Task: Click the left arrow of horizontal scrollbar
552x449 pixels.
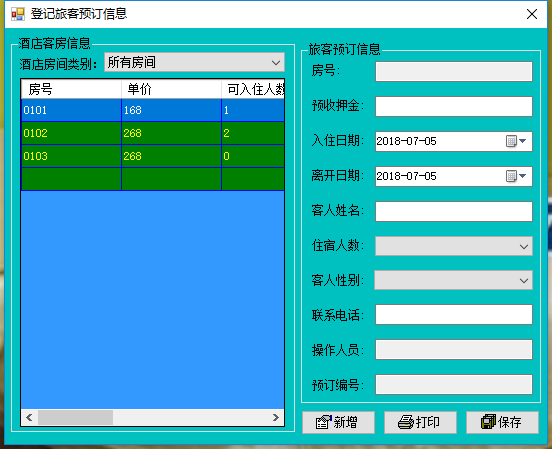Action: point(29,418)
